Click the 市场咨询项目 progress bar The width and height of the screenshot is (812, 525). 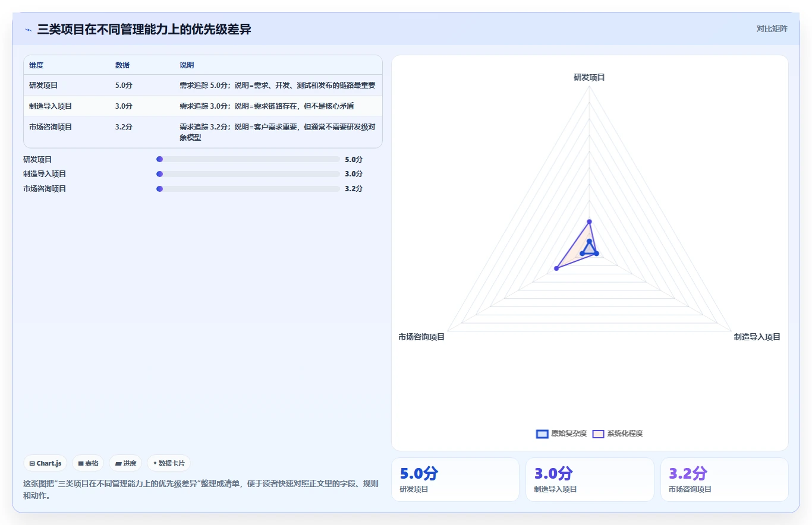coord(248,188)
